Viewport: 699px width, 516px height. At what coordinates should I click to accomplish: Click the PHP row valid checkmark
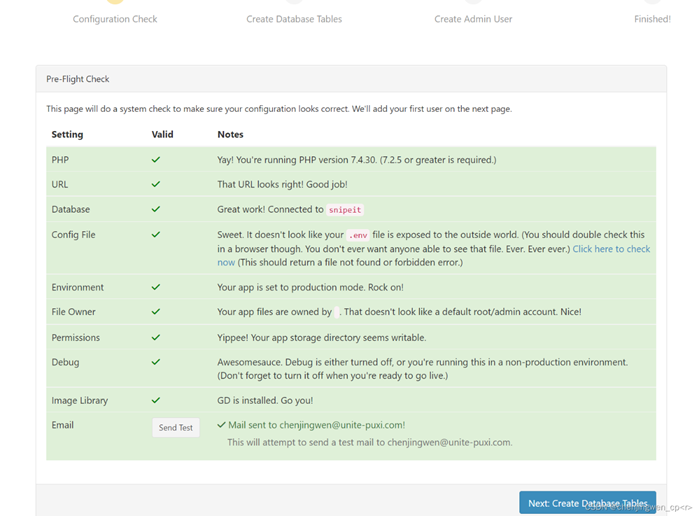[156, 160]
